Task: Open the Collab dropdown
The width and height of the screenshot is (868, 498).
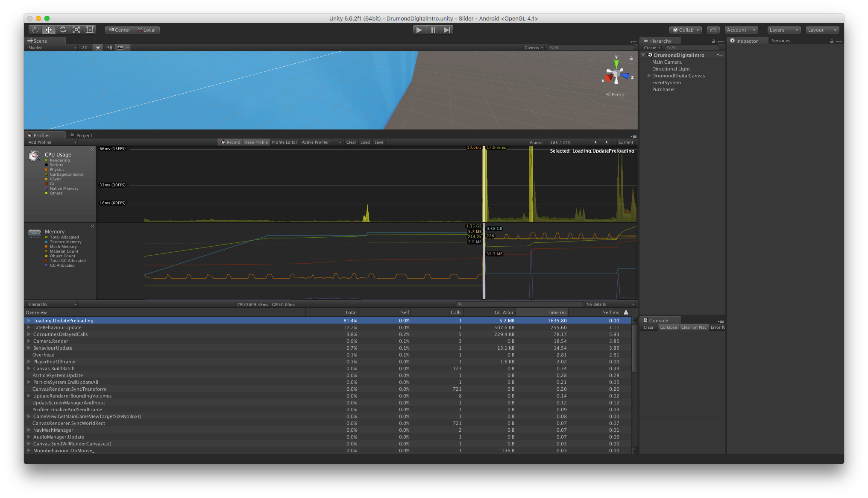Action: pos(686,30)
